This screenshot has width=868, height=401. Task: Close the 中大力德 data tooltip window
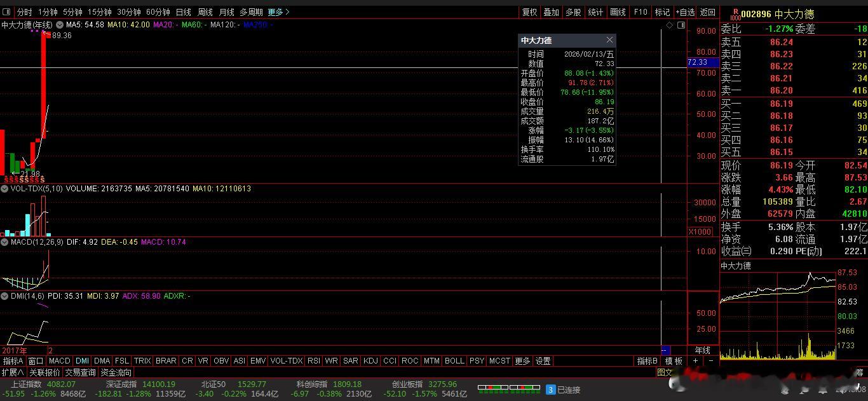pyautogui.click(x=609, y=40)
